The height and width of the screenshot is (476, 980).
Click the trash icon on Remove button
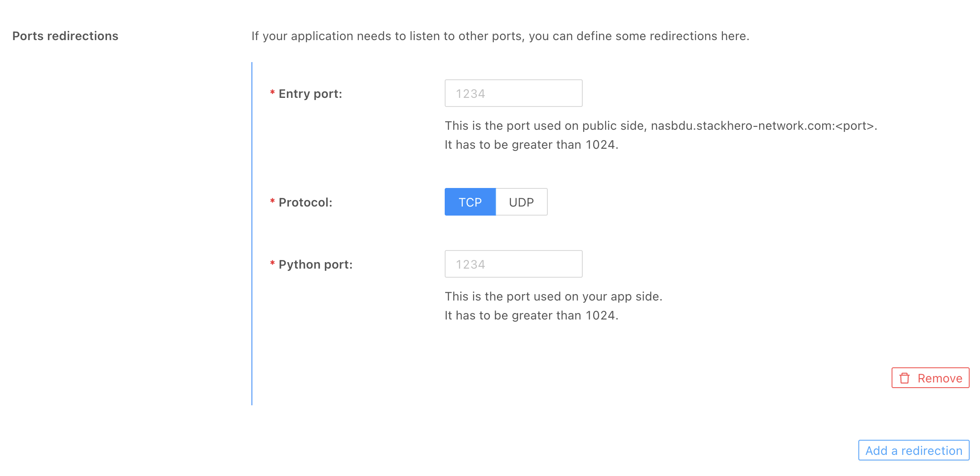click(x=905, y=378)
